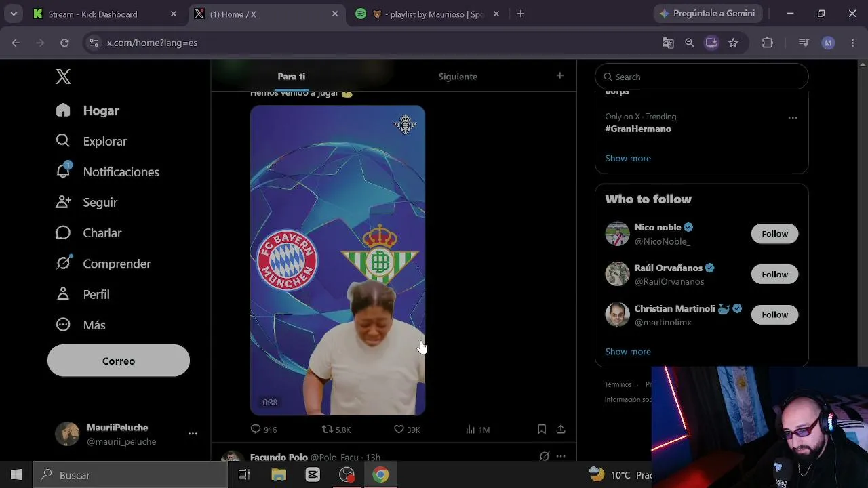The width and height of the screenshot is (868, 488).
Task: Open a new browser tab
Action: click(x=521, y=14)
